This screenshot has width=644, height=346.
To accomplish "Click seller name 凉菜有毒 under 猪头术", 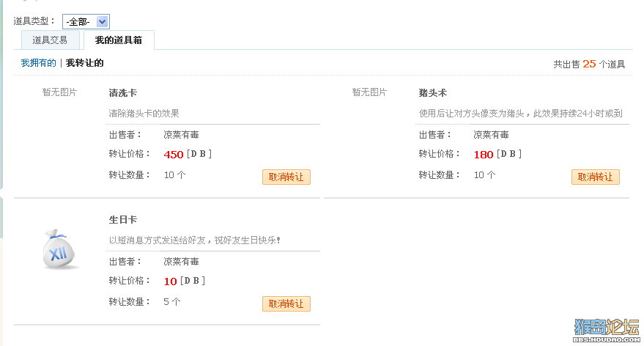I will point(491,135).
